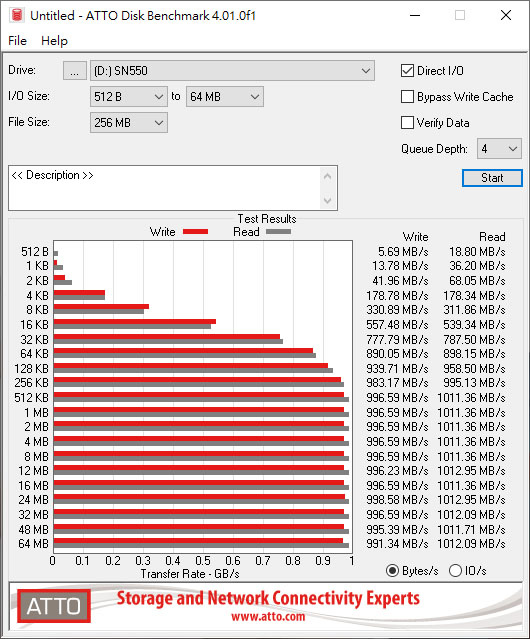Uncheck the Direct I/O checkbox
530x639 pixels.
tap(407, 71)
